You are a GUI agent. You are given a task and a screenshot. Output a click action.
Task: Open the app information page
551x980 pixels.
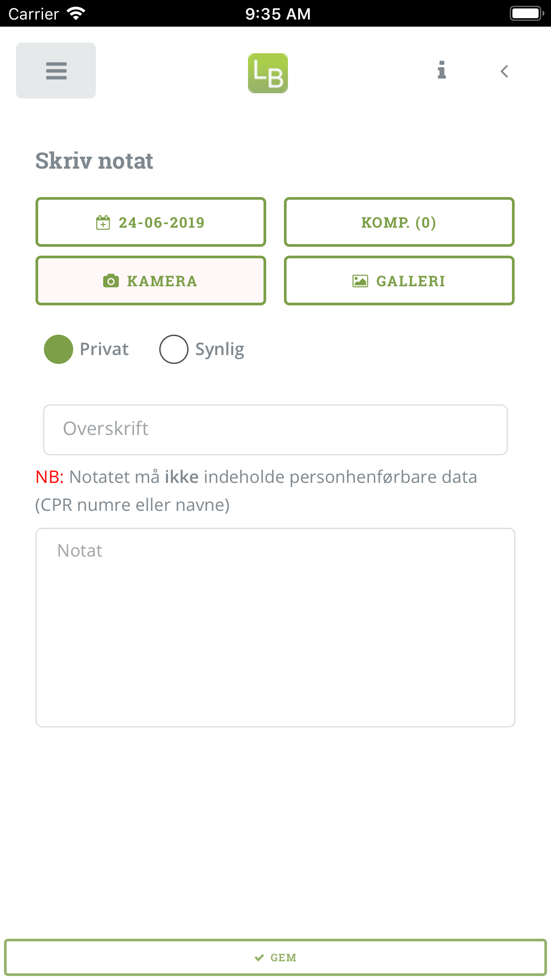tap(441, 71)
